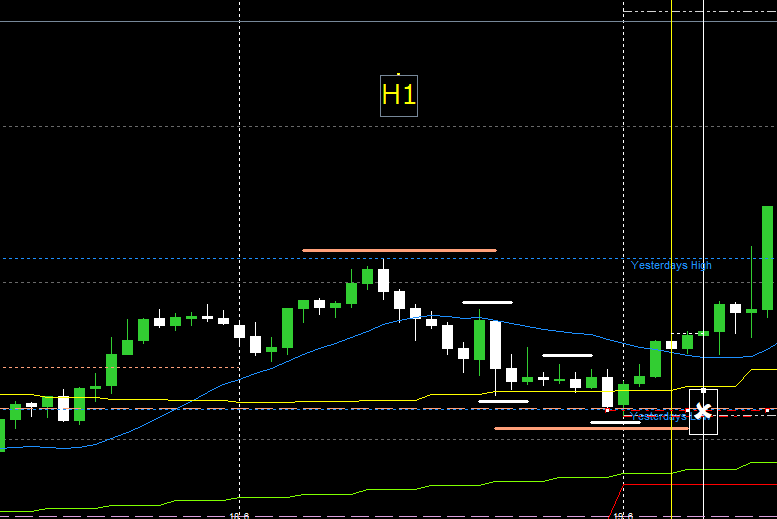Click the tall green candle at far right
Screen dimensions: 777x519
coord(767,257)
